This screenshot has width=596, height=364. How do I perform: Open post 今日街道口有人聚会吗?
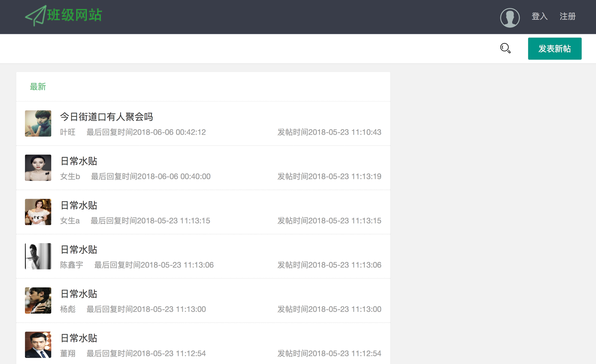pyautogui.click(x=106, y=117)
